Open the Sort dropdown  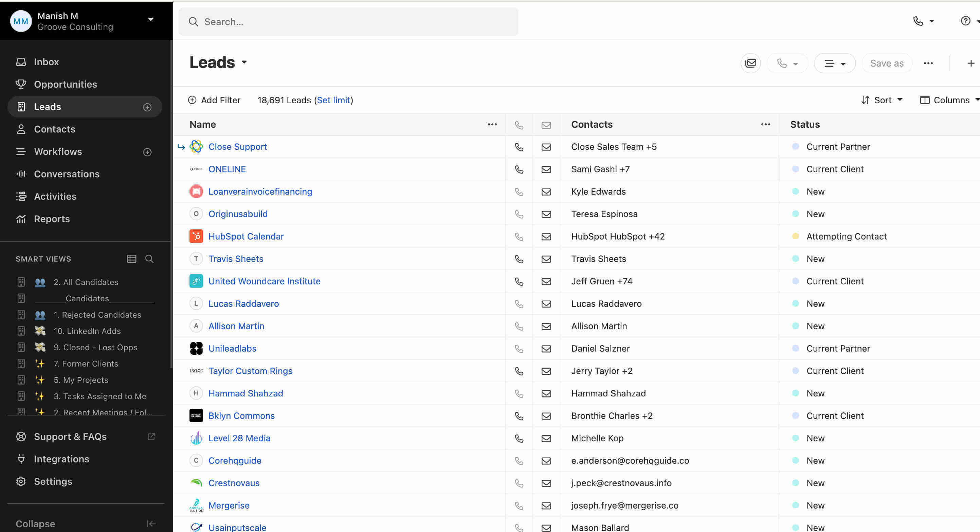tap(882, 100)
